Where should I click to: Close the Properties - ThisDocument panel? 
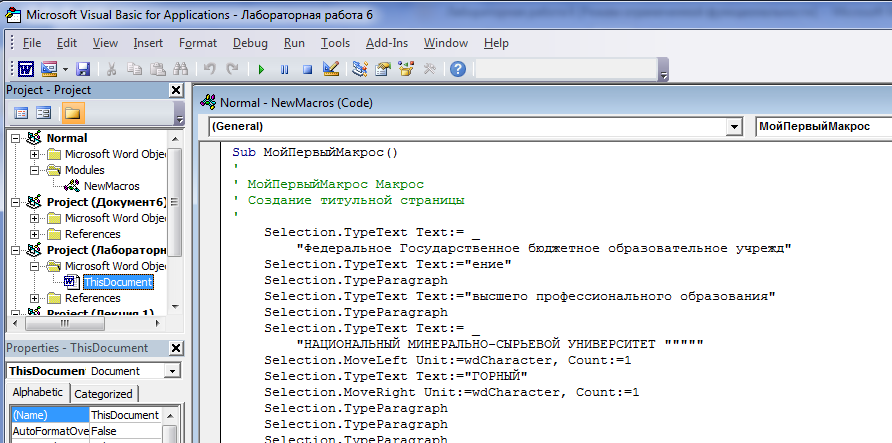pyautogui.click(x=176, y=348)
